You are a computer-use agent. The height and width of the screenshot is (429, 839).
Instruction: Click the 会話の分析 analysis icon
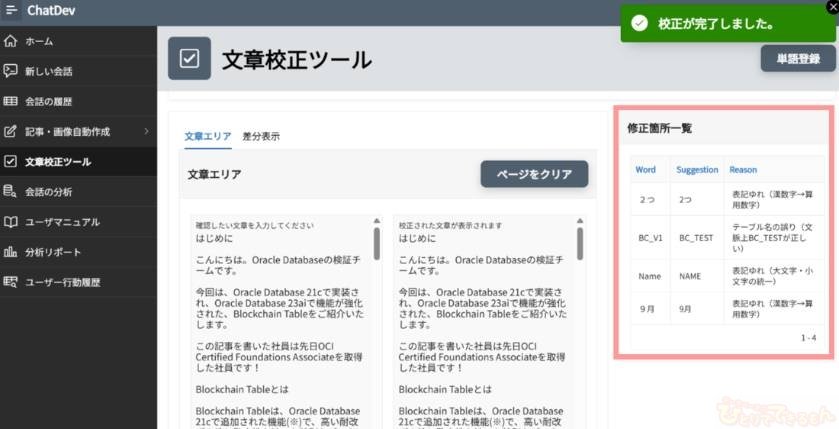pos(11,191)
